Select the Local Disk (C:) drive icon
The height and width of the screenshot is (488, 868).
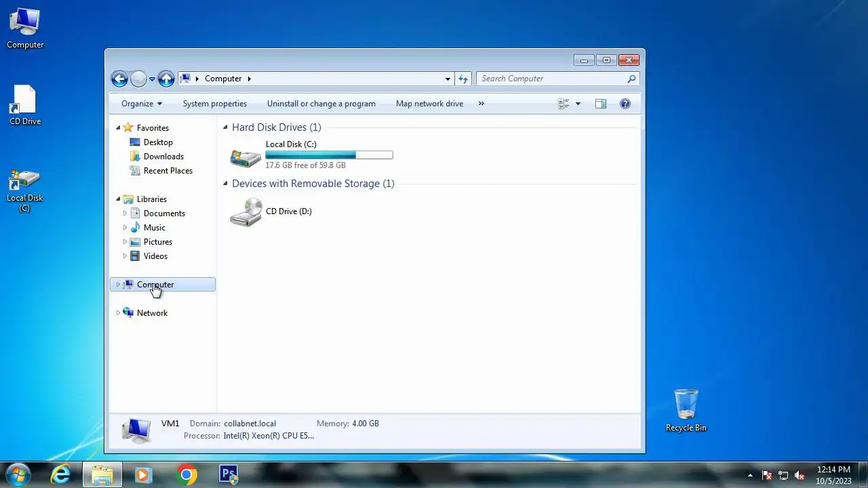(x=245, y=157)
